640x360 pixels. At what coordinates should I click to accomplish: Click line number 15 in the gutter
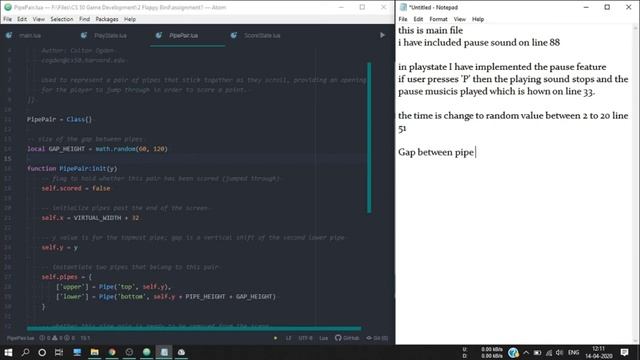tap(8, 159)
